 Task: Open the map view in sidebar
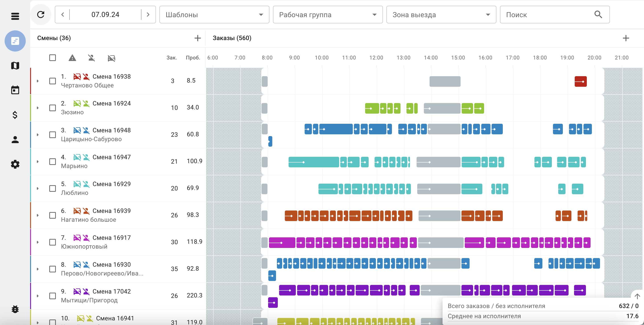pos(15,66)
